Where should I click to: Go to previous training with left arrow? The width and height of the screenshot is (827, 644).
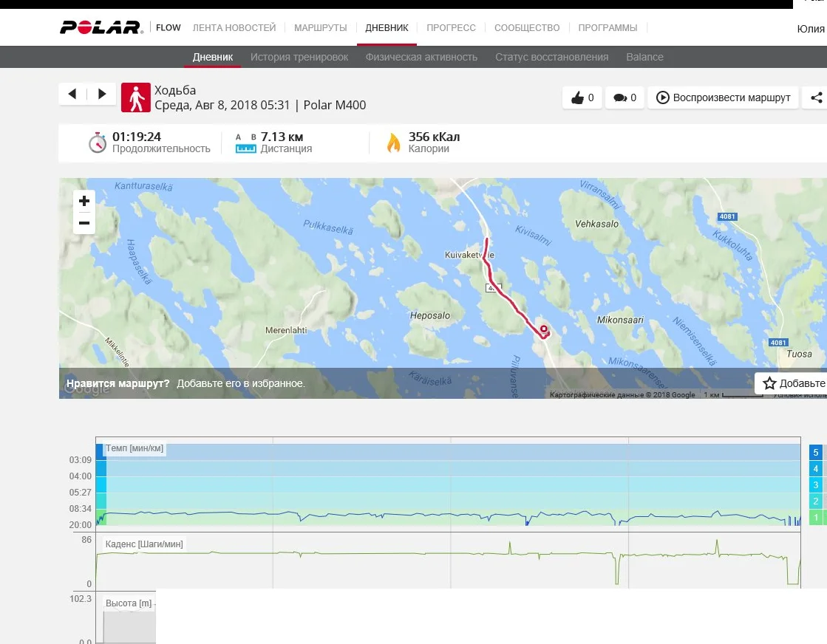(x=72, y=94)
